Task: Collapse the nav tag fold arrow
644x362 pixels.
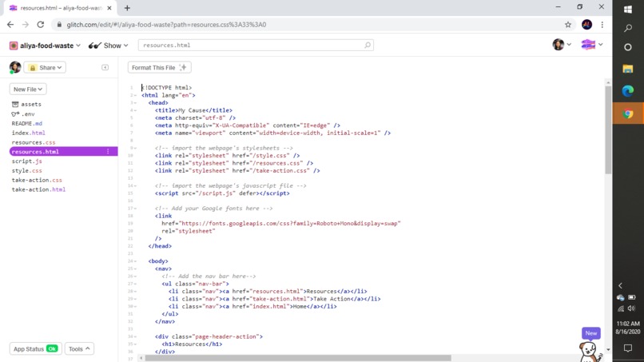Action: pos(135,269)
